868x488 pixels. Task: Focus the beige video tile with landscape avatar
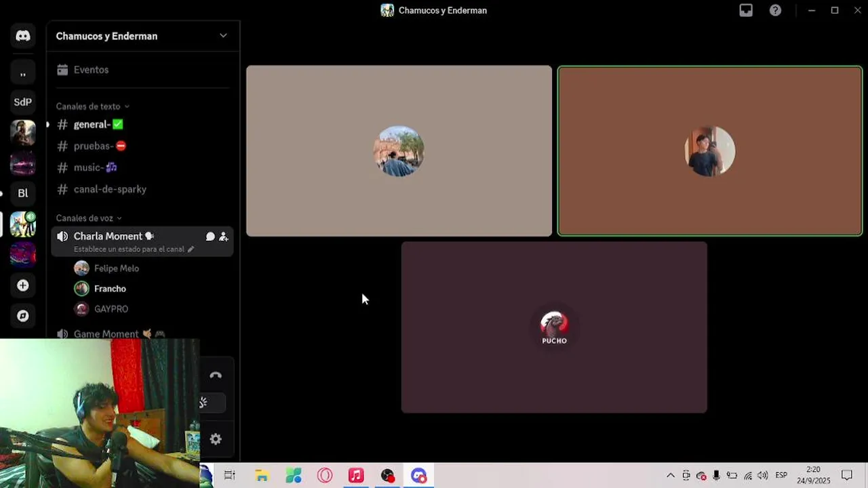(399, 151)
